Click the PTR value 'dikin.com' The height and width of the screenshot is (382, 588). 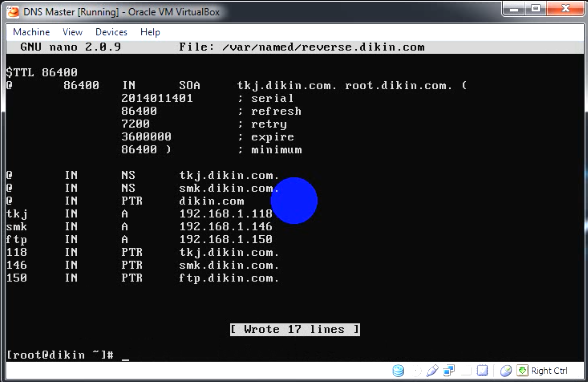pos(212,201)
